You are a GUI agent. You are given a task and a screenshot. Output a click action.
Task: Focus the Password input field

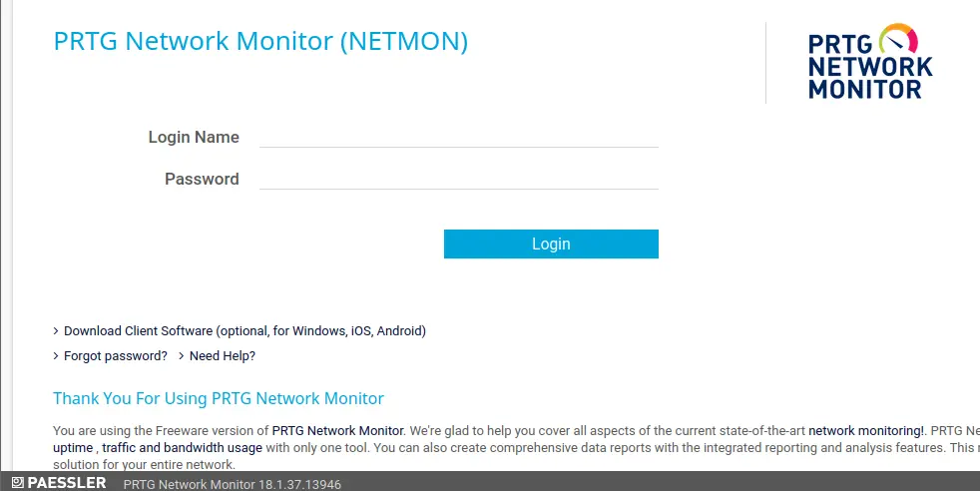coord(459,179)
